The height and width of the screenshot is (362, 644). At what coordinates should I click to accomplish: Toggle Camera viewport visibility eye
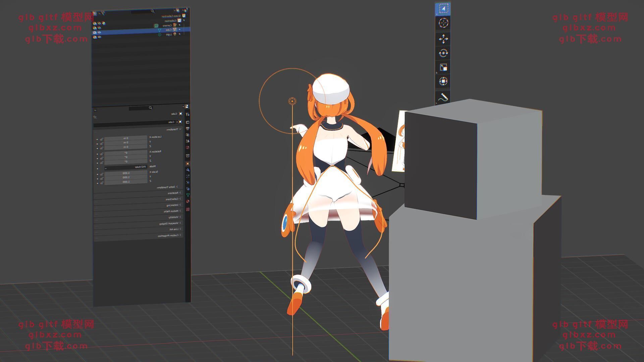99,27
